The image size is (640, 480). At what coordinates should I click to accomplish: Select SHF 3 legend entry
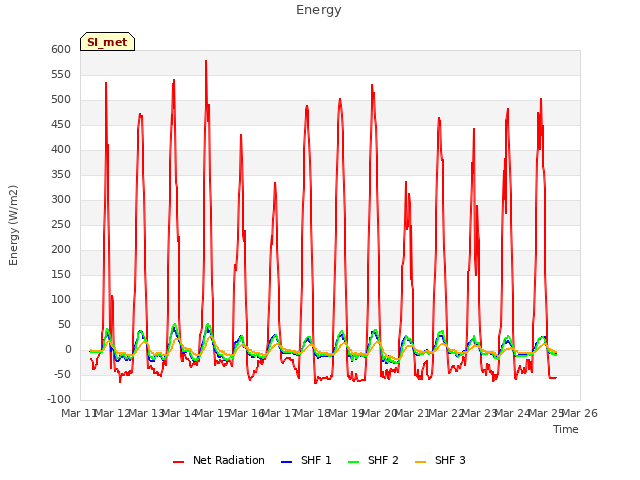(x=440, y=460)
